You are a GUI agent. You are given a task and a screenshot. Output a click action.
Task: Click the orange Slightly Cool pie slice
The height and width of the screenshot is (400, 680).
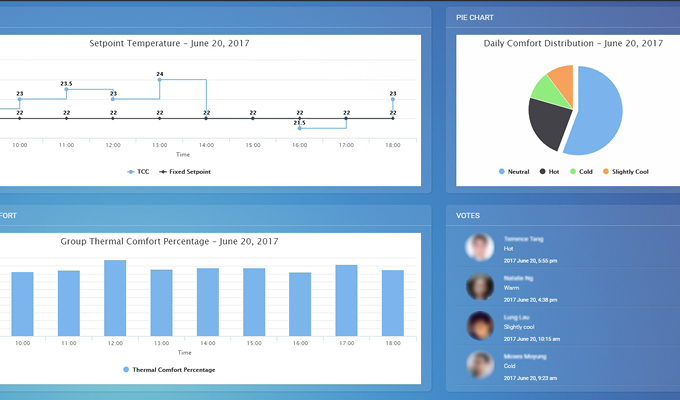[x=563, y=79]
